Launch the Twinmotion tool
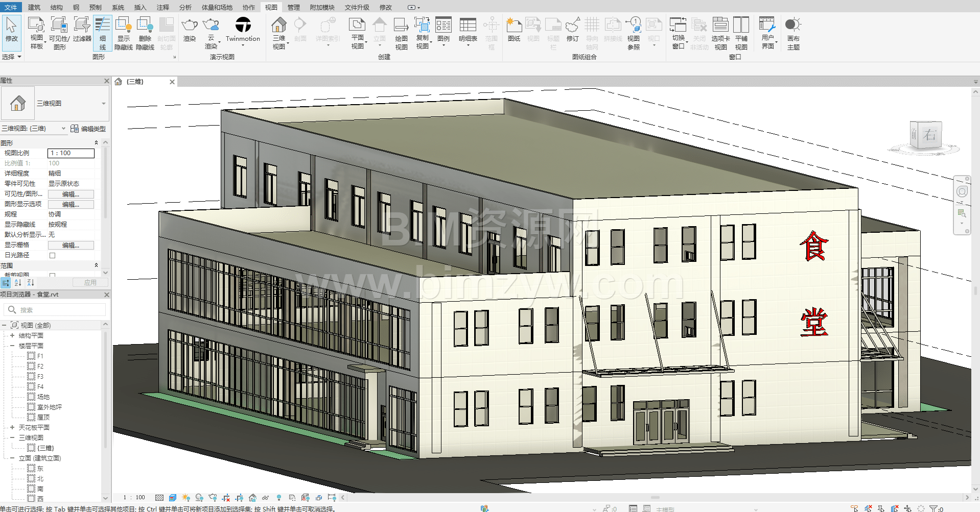Viewport: 980px width, 512px height. pyautogui.click(x=243, y=30)
